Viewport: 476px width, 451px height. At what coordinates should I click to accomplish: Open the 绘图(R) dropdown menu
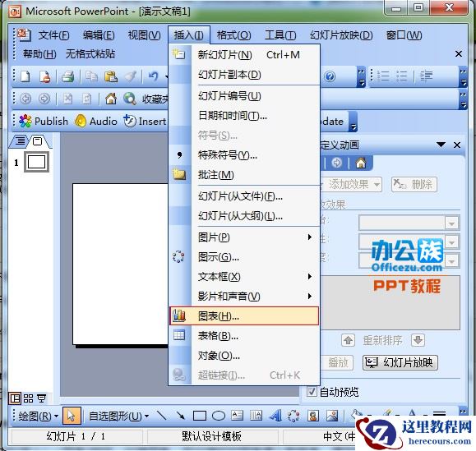[39, 416]
